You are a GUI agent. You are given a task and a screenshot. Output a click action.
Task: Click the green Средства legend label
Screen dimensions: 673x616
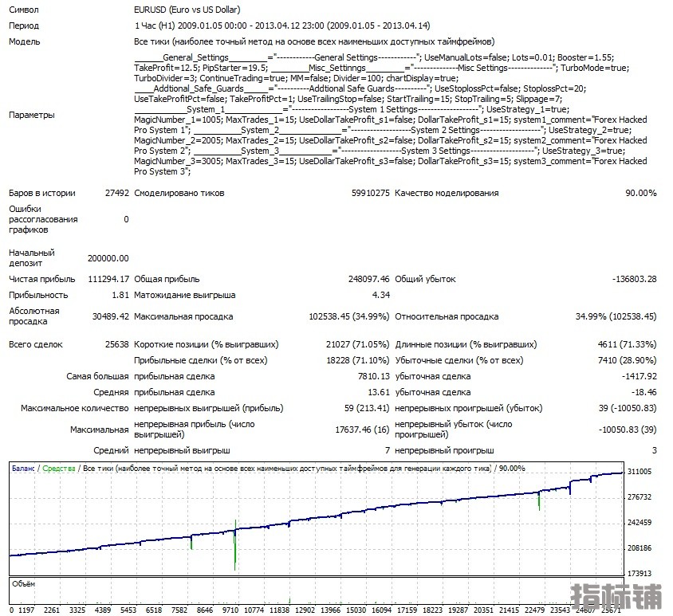(x=59, y=469)
